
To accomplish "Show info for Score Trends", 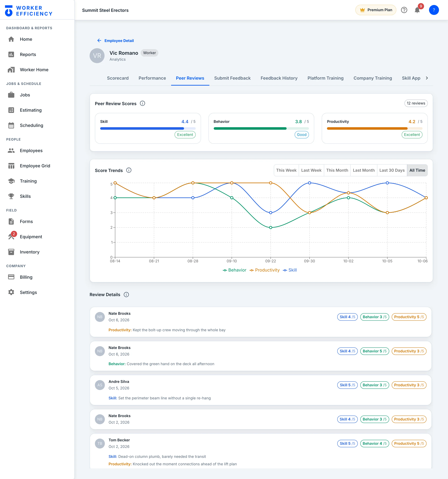I will coord(129,170).
